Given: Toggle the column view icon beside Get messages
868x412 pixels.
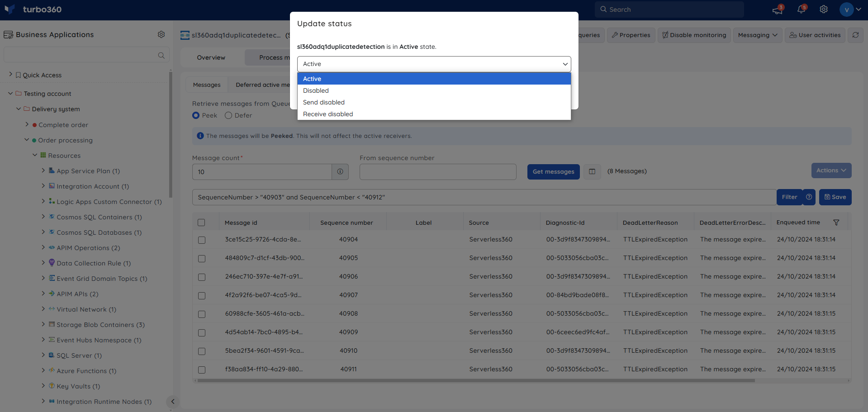Looking at the screenshot, I should pos(592,171).
